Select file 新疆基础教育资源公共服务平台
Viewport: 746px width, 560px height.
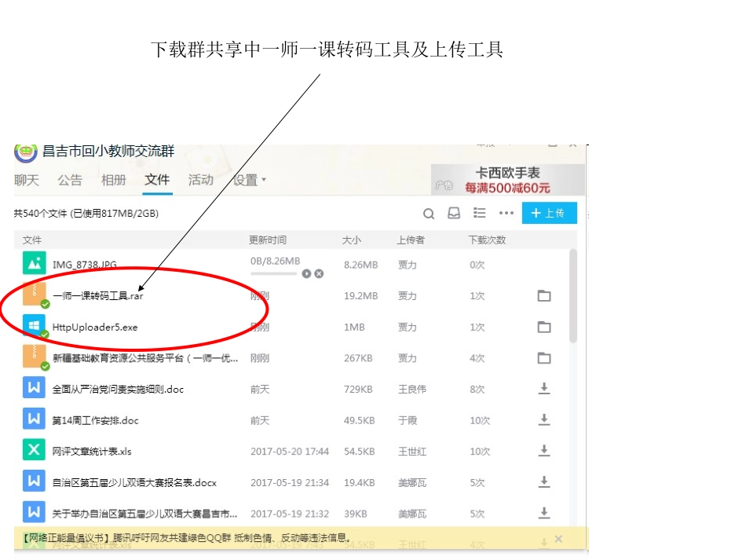click(x=145, y=358)
